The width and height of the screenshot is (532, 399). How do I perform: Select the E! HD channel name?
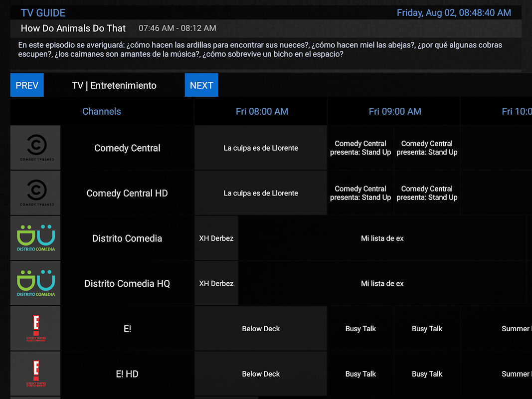[x=127, y=374]
